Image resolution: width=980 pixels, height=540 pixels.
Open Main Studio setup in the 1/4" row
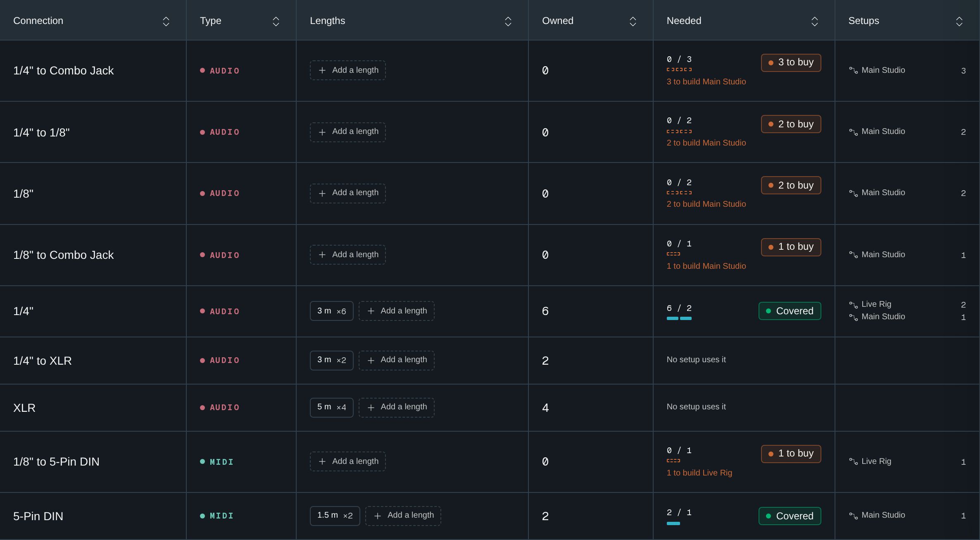[883, 317]
